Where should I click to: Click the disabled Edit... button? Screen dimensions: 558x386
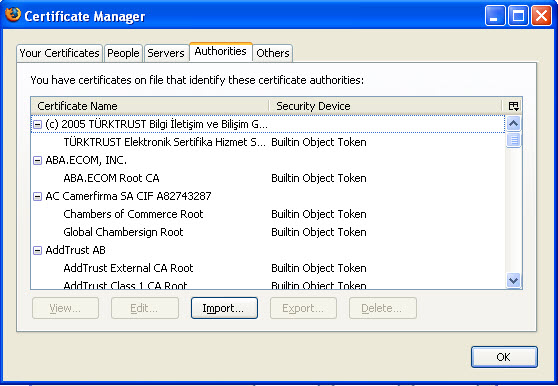145,308
